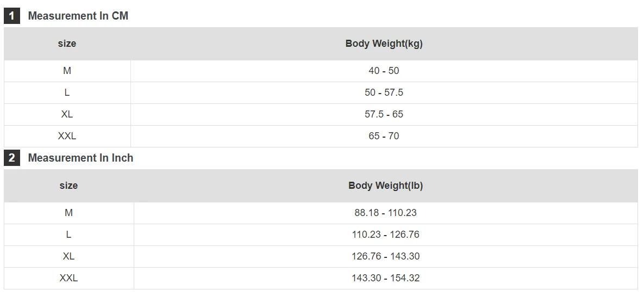Screen dimensions: 644x296
Task: Click the 126.76 - 143.30 weight cell
Action: tap(385, 256)
